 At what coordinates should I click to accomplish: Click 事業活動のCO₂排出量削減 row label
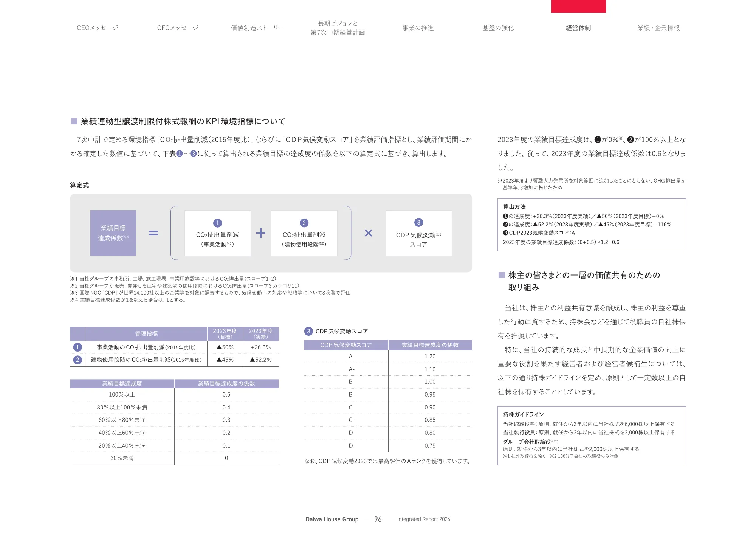tap(146, 347)
